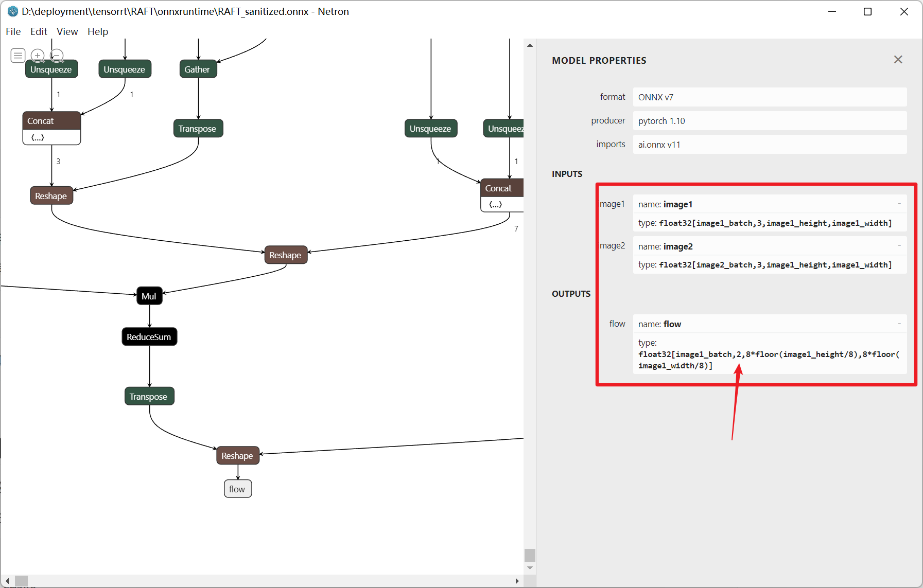Viewport: 923px width, 588px height.
Task: Select the Mul node
Action: pos(149,296)
